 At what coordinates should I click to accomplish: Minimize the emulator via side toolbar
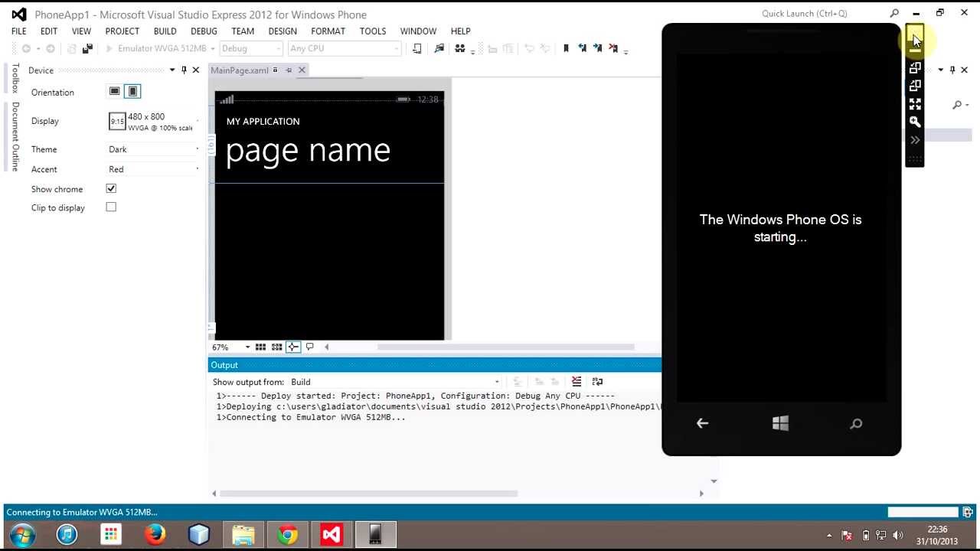pyautogui.click(x=915, y=51)
